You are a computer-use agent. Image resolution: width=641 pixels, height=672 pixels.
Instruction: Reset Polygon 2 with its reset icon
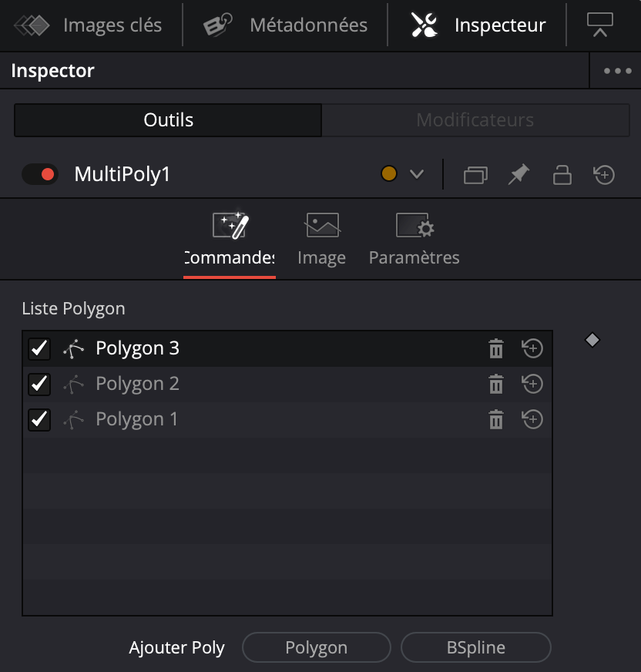pos(532,384)
